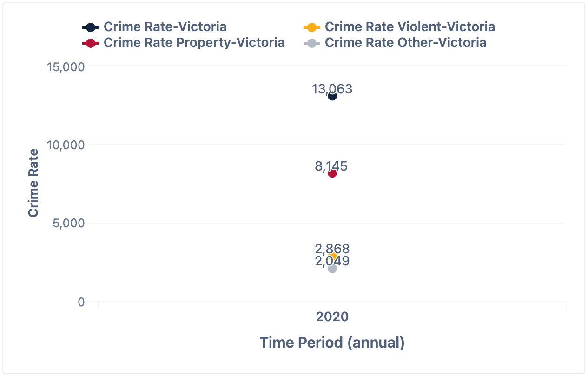This screenshot has height=376, width=588.
Task: Click the 2020 x-axis tick label
Action: tap(332, 317)
